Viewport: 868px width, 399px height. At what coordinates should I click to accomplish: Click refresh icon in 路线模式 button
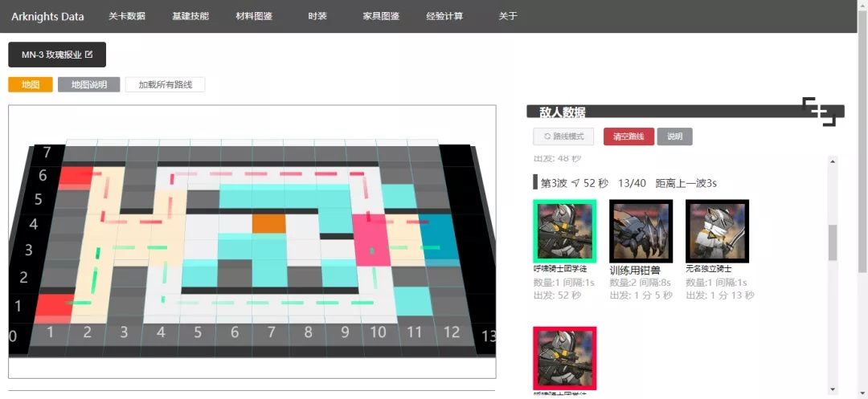tap(547, 136)
